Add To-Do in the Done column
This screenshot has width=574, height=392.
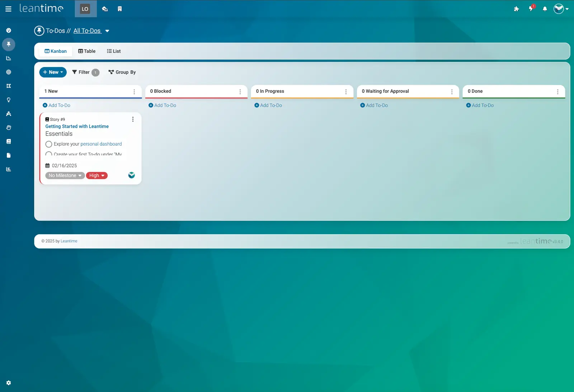(x=480, y=105)
